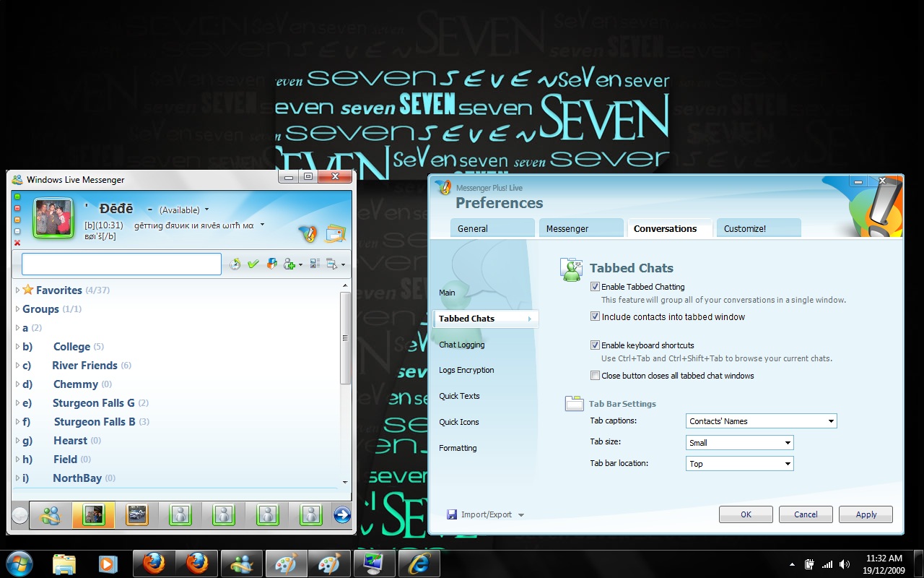Select the Messenger contact list tab icon
This screenshot has height=578, width=924.
click(51, 514)
